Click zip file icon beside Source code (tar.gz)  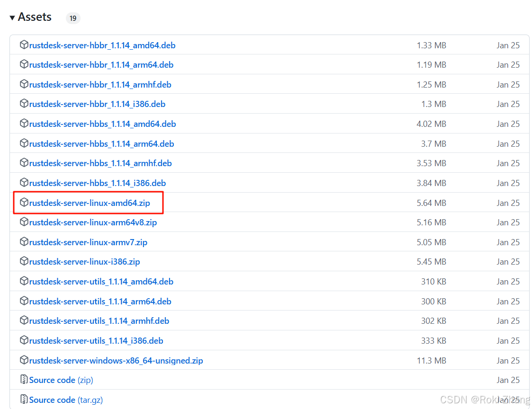24,400
